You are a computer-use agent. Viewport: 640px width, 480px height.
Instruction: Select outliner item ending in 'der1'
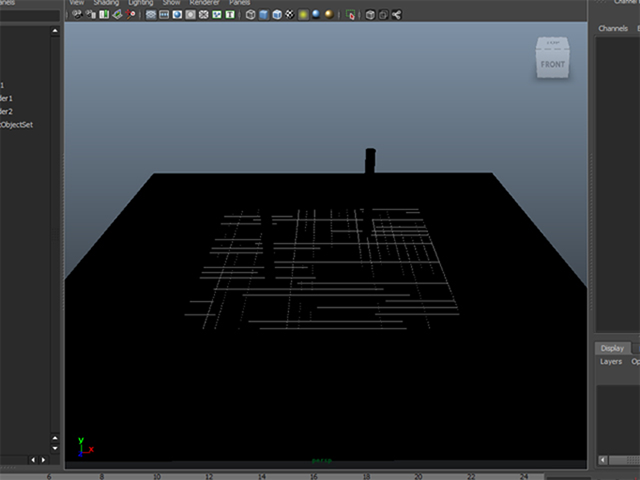pos(6,98)
